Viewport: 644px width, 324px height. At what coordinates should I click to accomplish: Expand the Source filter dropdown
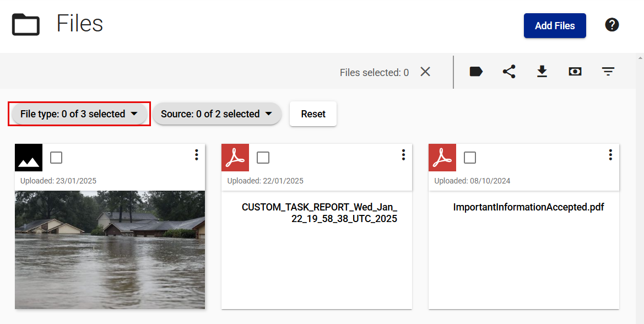click(217, 114)
